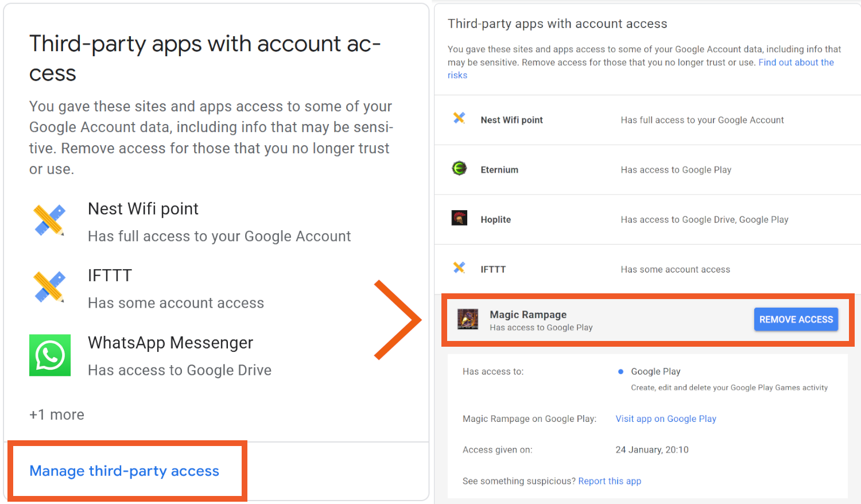The width and height of the screenshot is (861, 504).
Task: Click the Nest Wifi point icon in right list
Action: point(459,118)
